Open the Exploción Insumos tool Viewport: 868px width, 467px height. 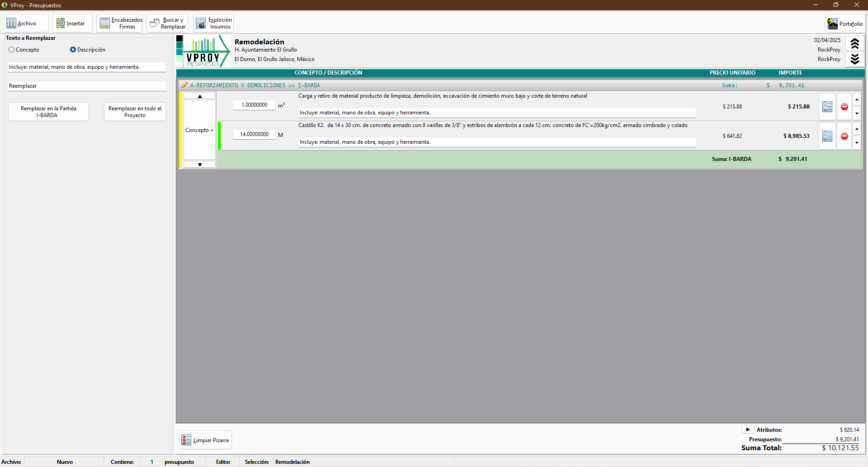click(213, 24)
